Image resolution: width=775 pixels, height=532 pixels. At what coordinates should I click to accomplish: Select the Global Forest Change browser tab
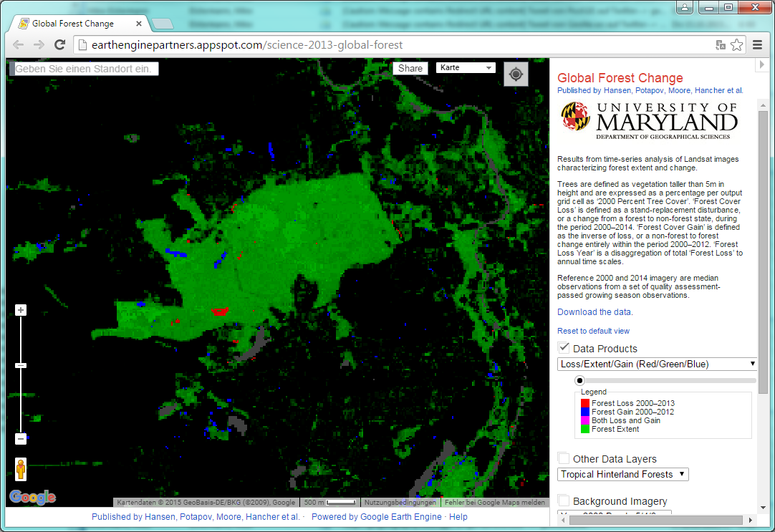click(79, 24)
